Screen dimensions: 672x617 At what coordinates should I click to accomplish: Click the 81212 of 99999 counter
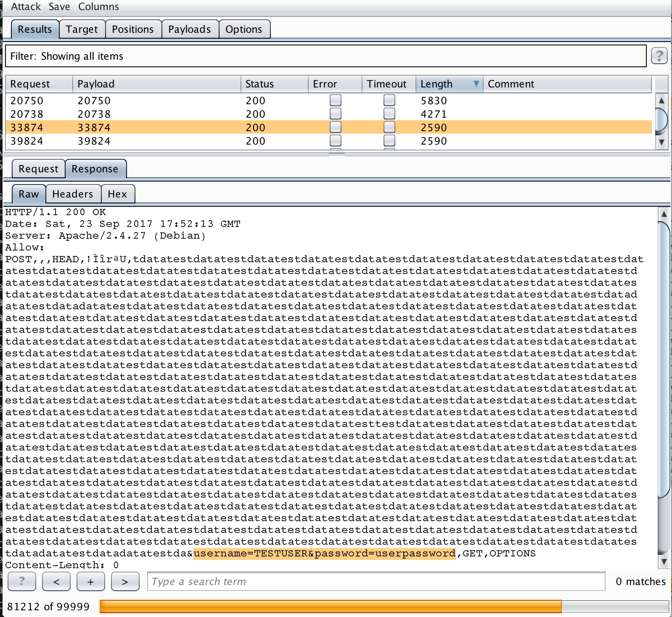coord(48,606)
